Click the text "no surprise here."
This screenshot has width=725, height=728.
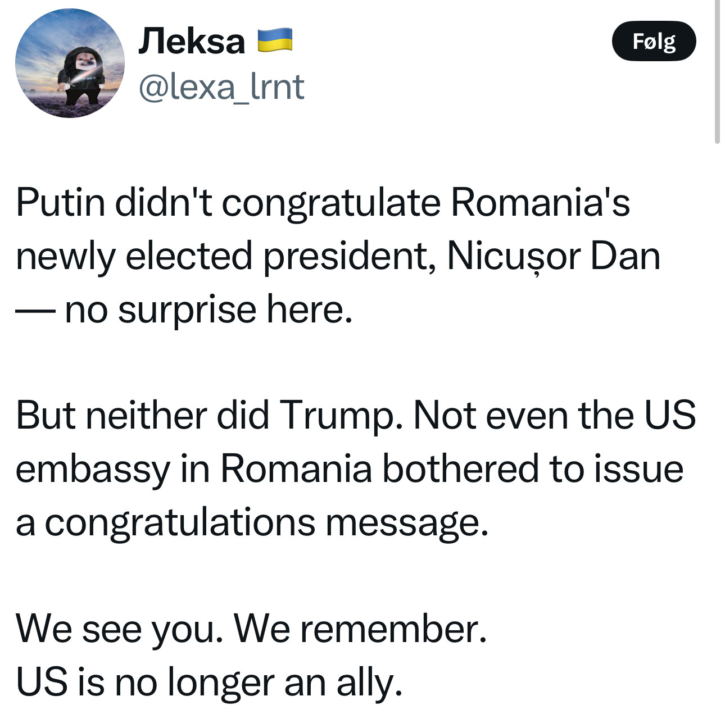209,310
